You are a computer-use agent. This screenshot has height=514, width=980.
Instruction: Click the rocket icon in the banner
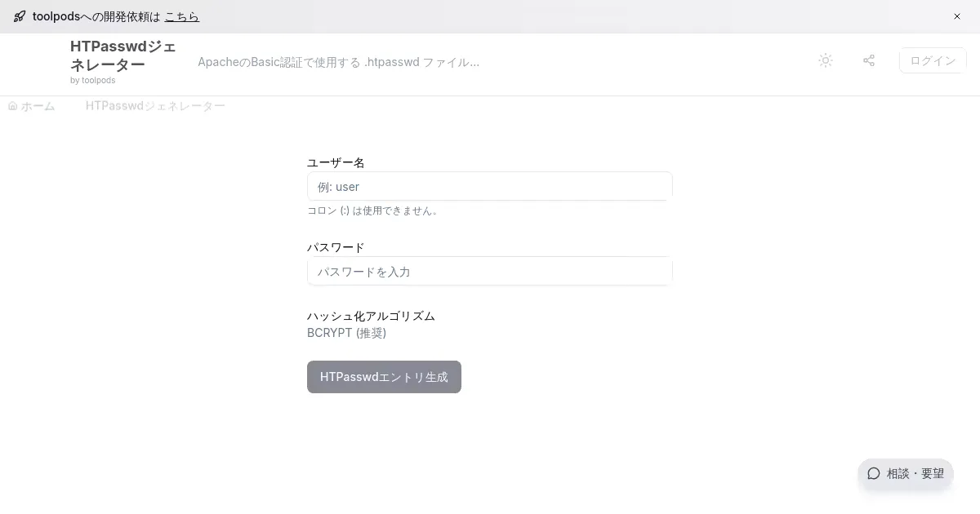click(20, 16)
